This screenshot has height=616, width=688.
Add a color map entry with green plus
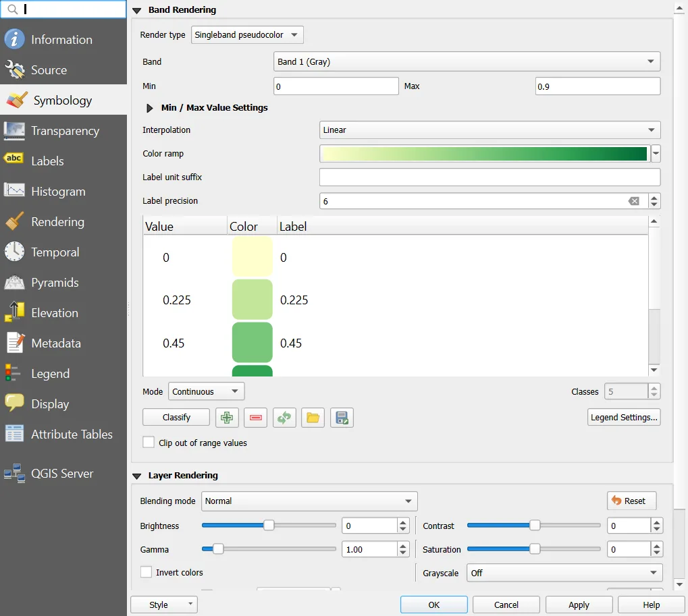[227, 418]
